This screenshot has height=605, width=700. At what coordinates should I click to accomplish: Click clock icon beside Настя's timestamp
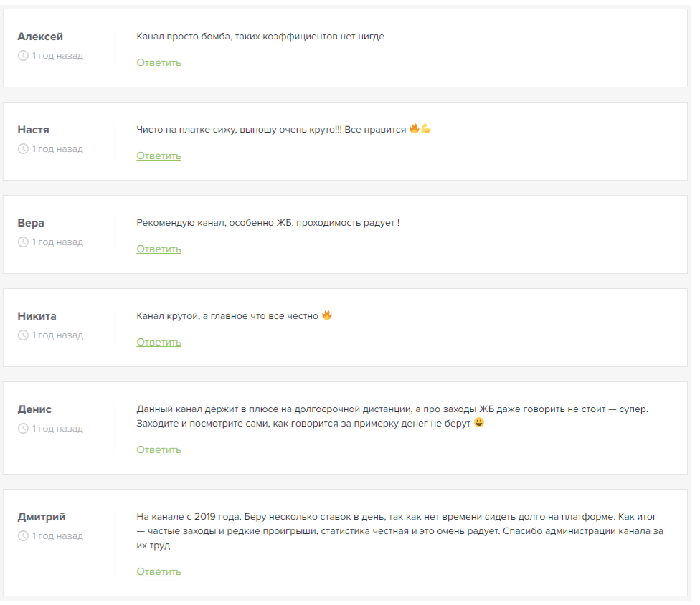click(23, 149)
